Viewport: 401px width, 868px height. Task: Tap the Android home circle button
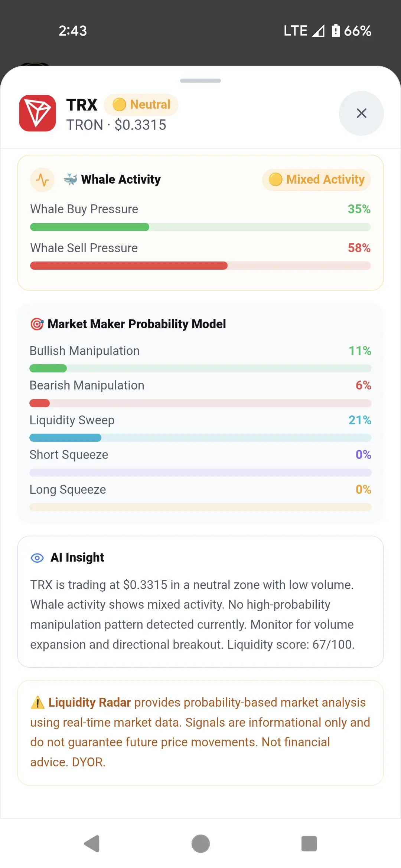click(200, 844)
